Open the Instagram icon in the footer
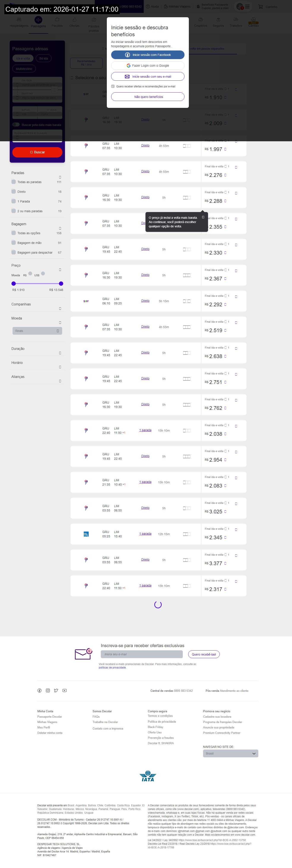The height and width of the screenshot is (868, 292). 48,690
